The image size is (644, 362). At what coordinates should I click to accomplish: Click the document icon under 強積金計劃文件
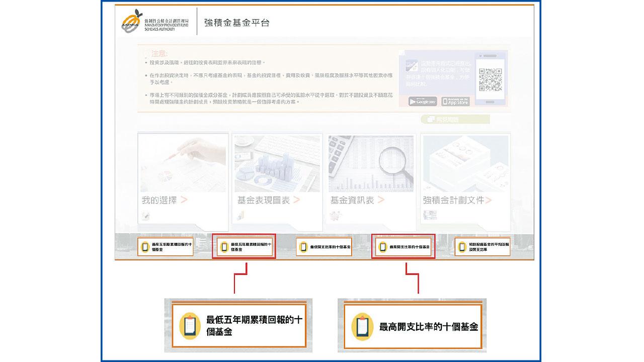[430, 216]
